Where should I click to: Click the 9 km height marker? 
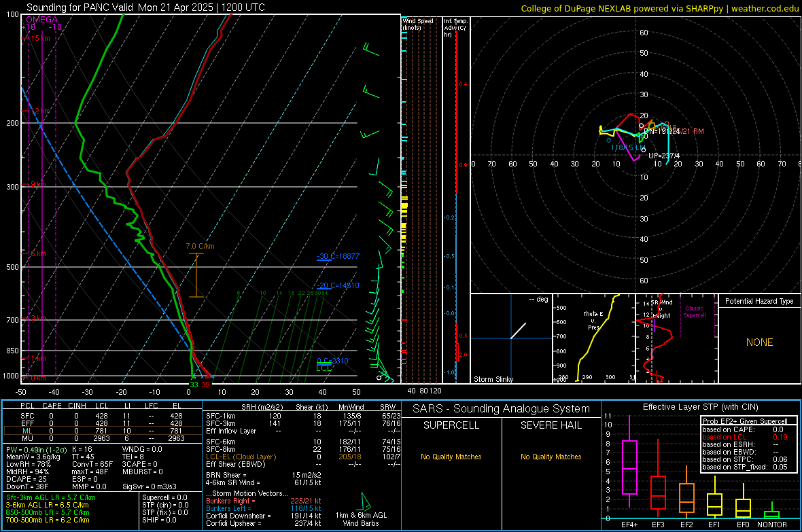click(x=38, y=184)
